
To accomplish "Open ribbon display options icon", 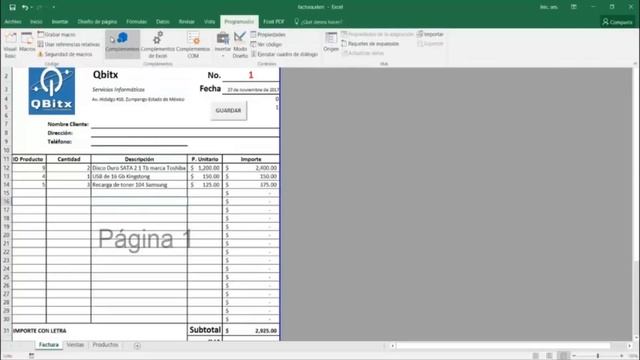I will 573,7.
